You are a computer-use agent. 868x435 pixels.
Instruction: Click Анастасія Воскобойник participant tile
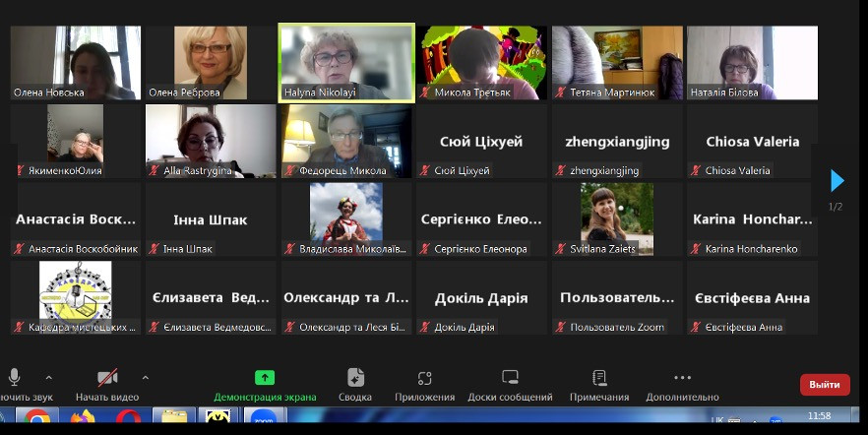[76, 219]
